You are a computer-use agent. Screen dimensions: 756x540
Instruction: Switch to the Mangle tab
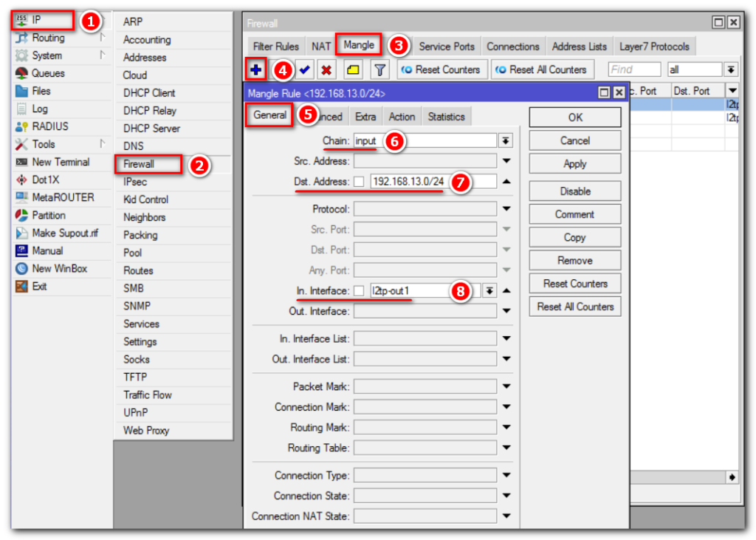(359, 46)
